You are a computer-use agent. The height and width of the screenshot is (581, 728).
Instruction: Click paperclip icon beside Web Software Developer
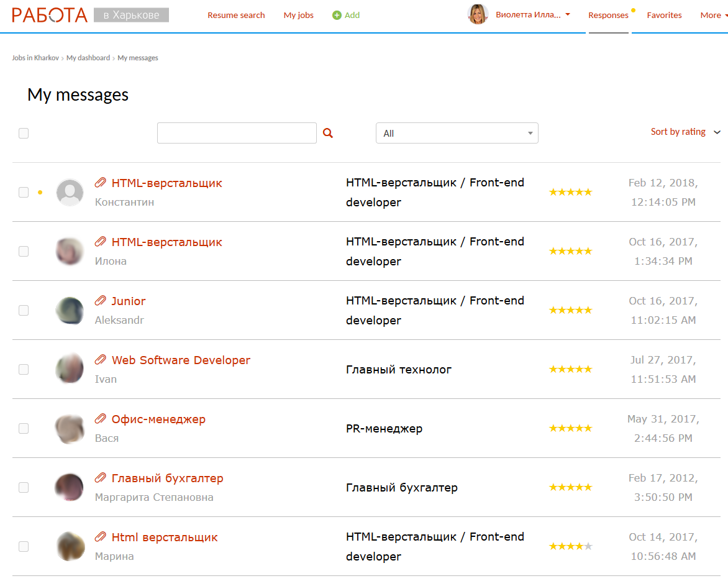[101, 360]
